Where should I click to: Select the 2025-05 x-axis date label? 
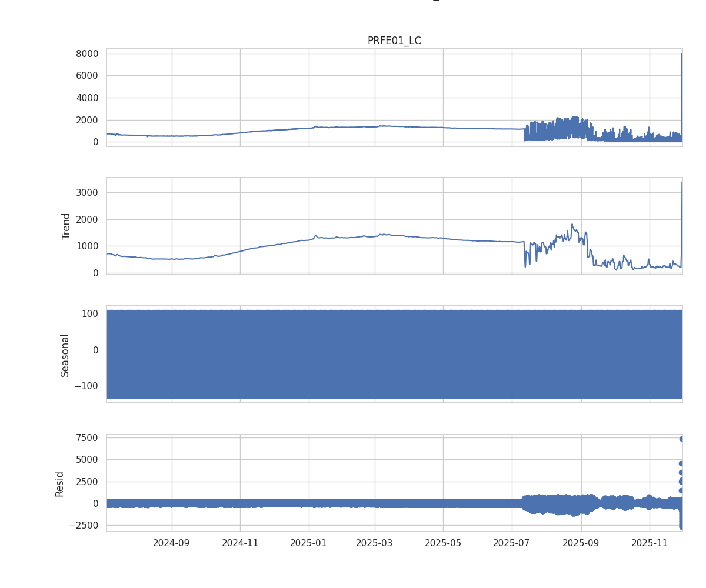click(x=443, y=543)
